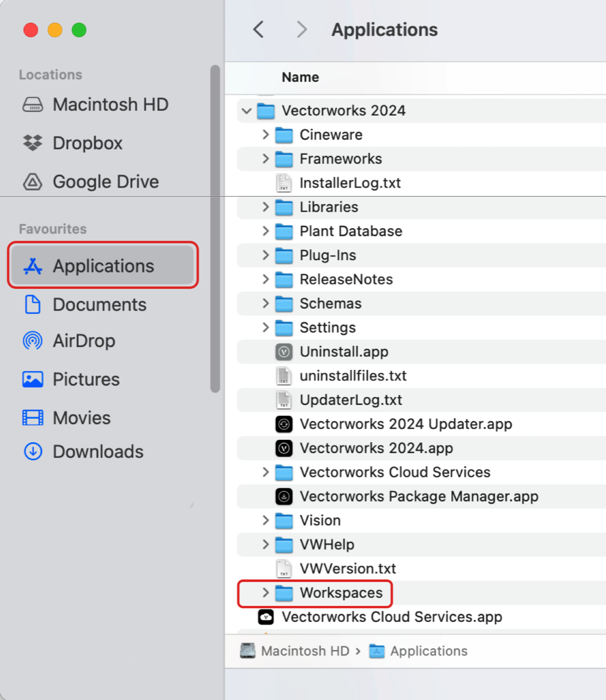
Task: Expand the Libraries folder chevron
Action: 266,207
